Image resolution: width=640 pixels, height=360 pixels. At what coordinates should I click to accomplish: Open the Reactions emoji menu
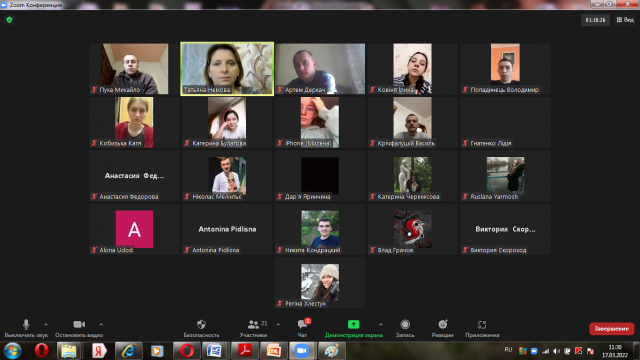coord(442,328)
